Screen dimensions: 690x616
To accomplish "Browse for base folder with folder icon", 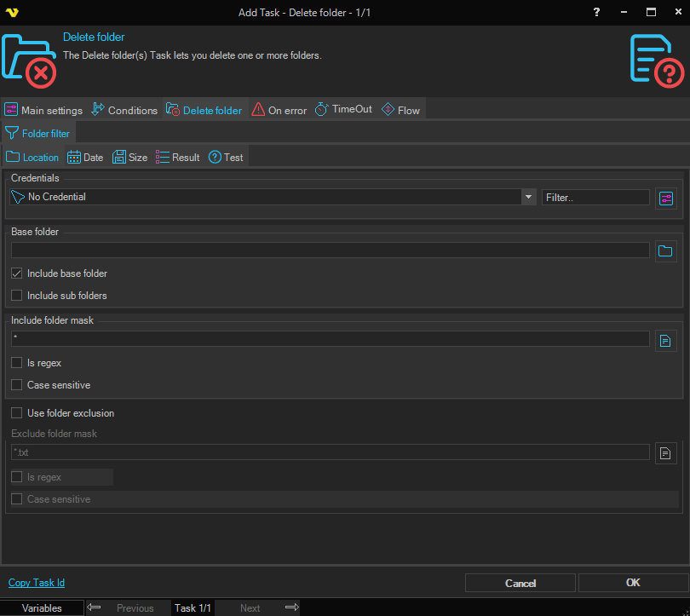I will coord(666,250).
